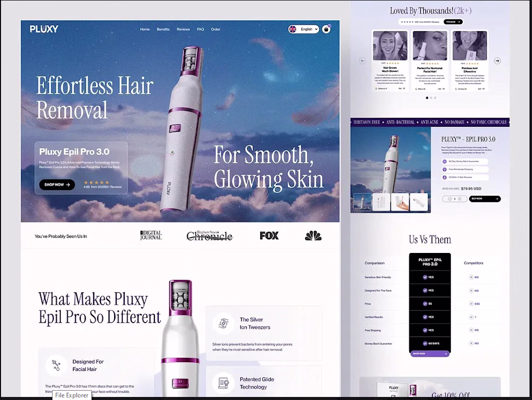Image resolution: width=532 pixels, height=400 pixels.
Task: Click the Us Vs Them heading
Action: (x=430, y=239)
